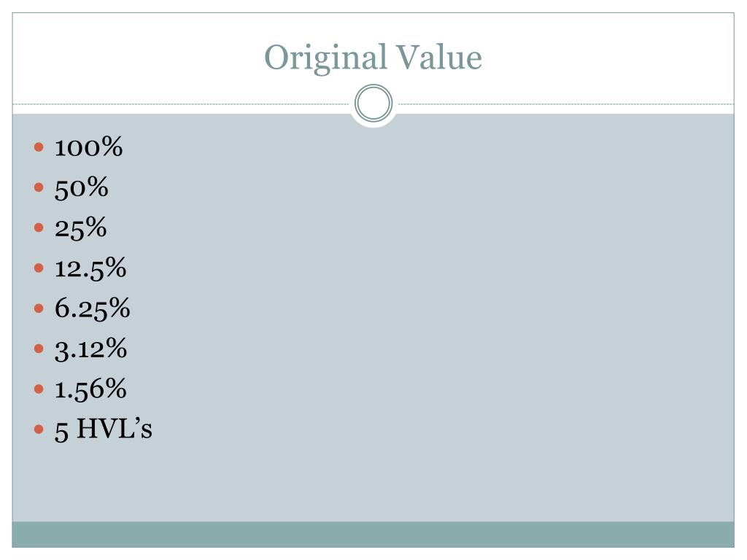Viewport: 747px width, 560px height.
Task: Click the "Original Value" slide title
Action: pos(373,58)
